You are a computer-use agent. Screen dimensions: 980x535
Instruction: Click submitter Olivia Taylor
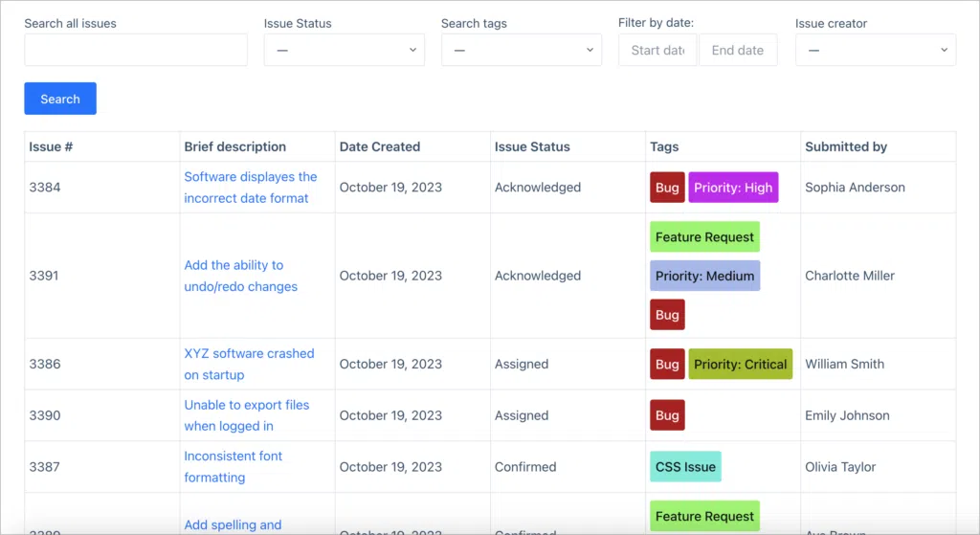tap(840, 466)
